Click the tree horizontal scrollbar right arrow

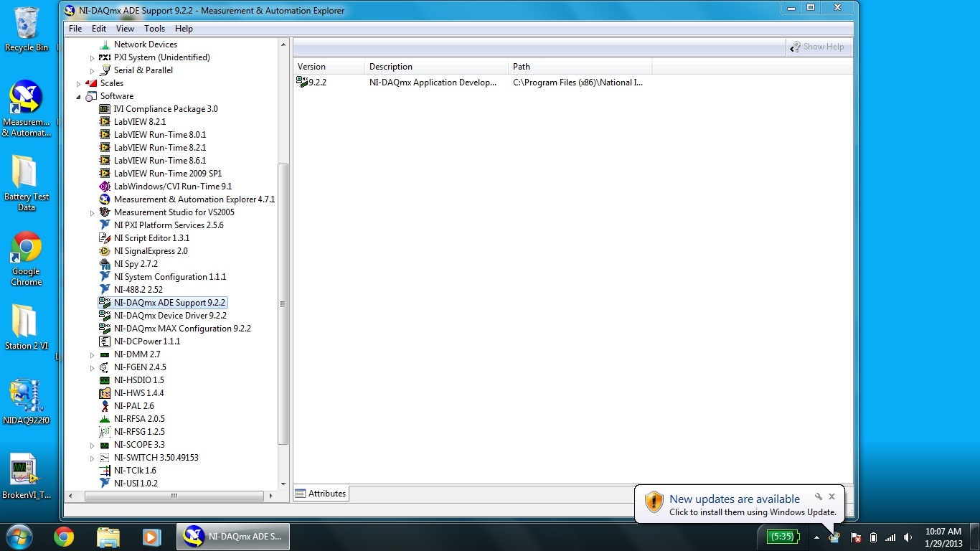point(270,496)
